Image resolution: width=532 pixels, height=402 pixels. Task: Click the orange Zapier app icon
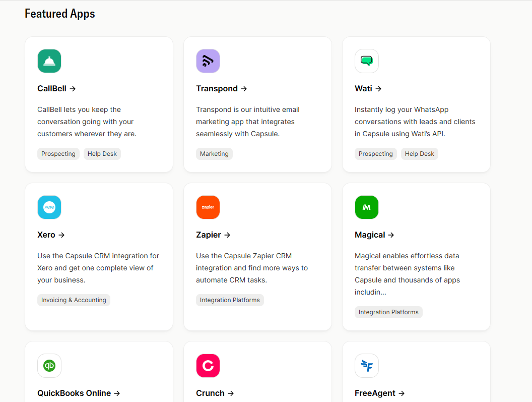coord(208,207)
